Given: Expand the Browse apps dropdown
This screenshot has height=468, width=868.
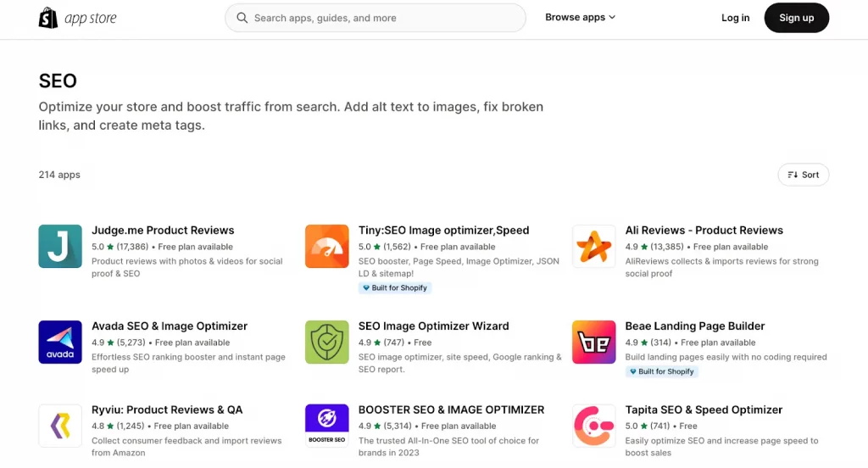Looking at the screenshot, I should (x=580, y=18).
